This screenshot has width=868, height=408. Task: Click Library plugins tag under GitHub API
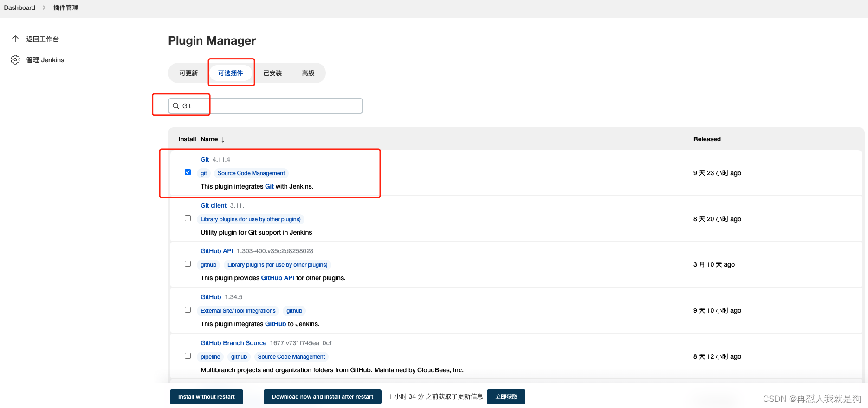pos(277,265)
